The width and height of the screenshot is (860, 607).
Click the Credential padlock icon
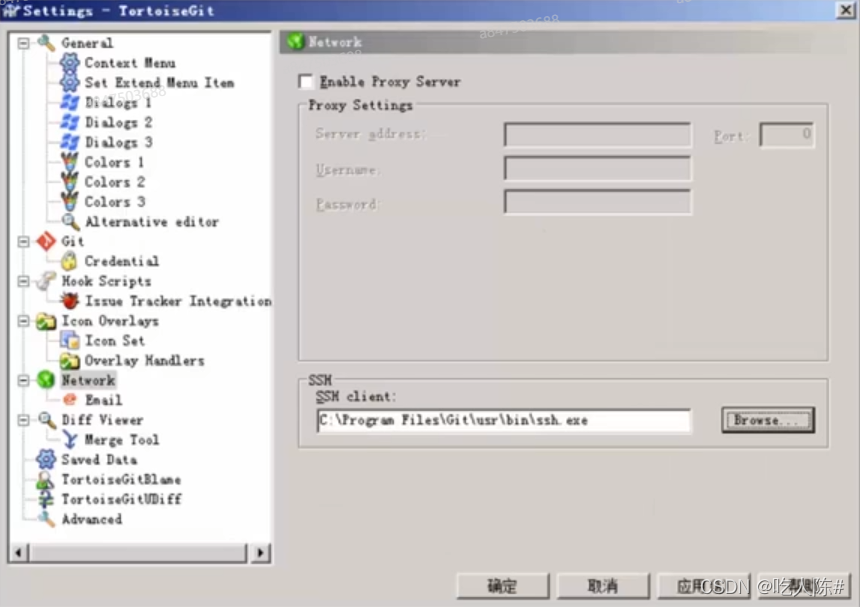pyautogui.click(x=70, y=261)
